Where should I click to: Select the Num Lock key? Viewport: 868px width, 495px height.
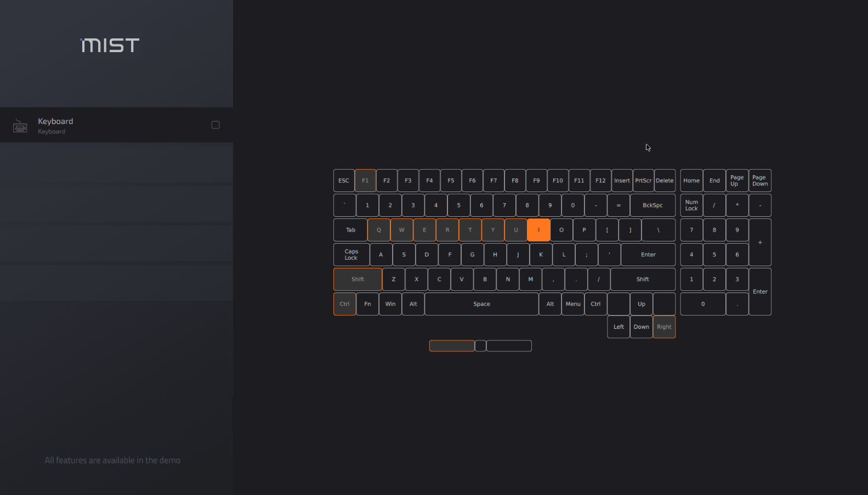[691, 205]
